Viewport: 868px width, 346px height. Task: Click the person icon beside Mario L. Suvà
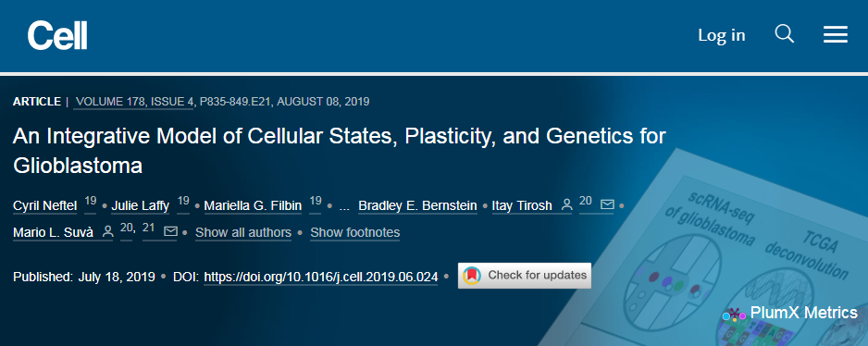pyautogui.click(x=108, y=232)
